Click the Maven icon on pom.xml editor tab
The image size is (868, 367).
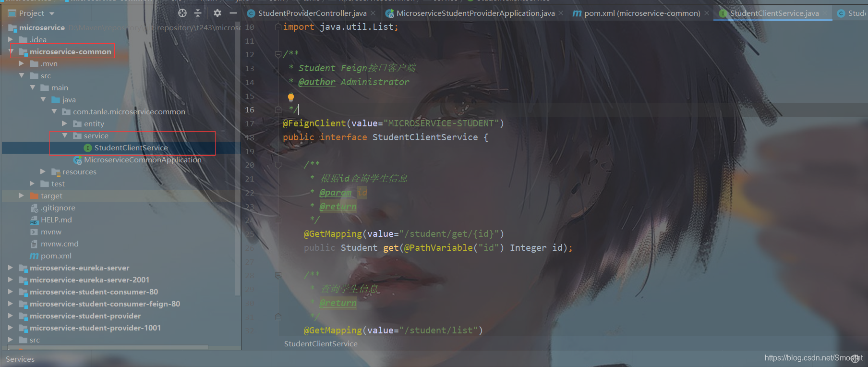tap(577, 13)
